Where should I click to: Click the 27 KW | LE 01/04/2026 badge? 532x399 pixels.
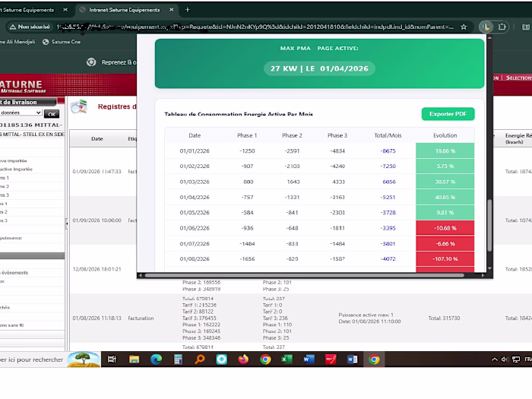click(x=319, y=68)
